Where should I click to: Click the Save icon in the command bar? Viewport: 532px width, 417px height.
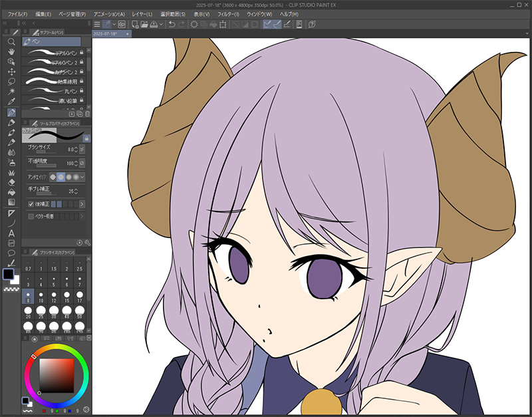pos(154,25)
